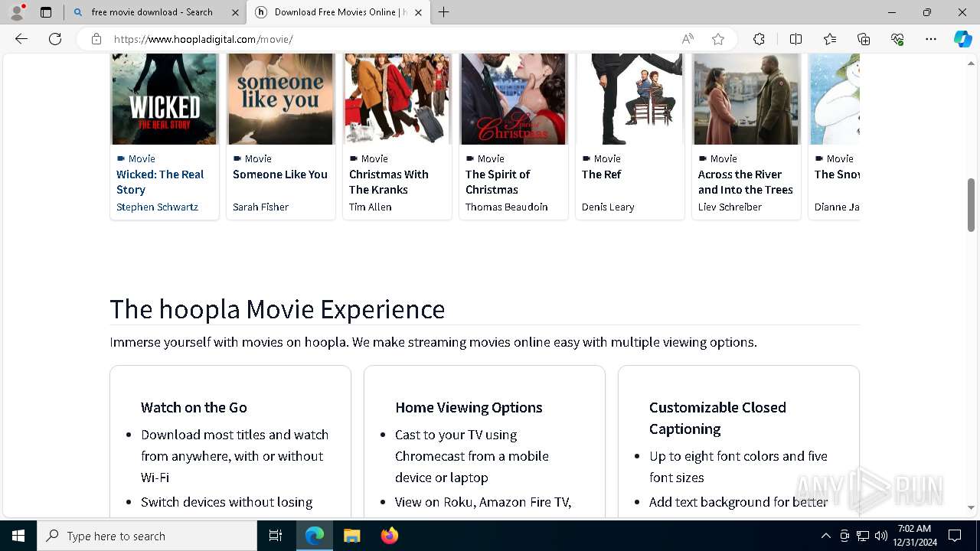Click The Spirit of Christmas poster
Image resolution: width=980 pixels, height=551 pixels.
tap(514, 99)
